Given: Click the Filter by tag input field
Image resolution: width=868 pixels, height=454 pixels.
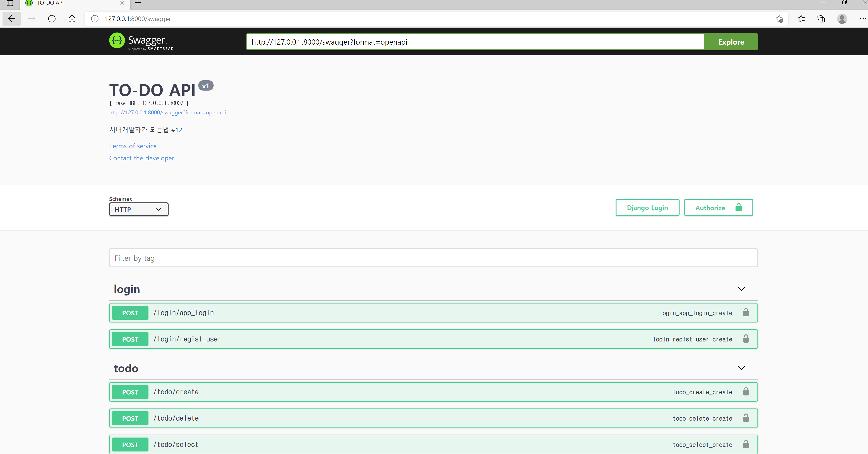Looking at the screenshot, I should (x=433, y=258).
